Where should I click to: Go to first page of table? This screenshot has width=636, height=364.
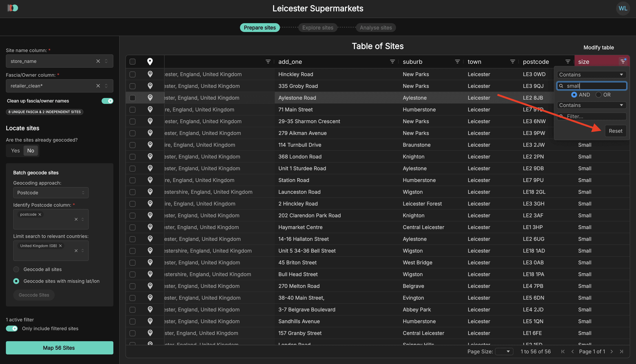pos(563,351)
